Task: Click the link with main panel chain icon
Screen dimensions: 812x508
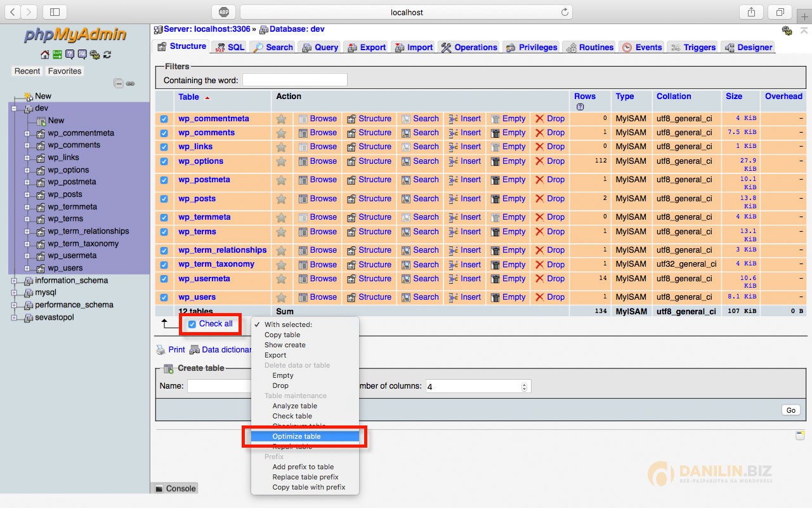Action: click(x=130, y=83)
